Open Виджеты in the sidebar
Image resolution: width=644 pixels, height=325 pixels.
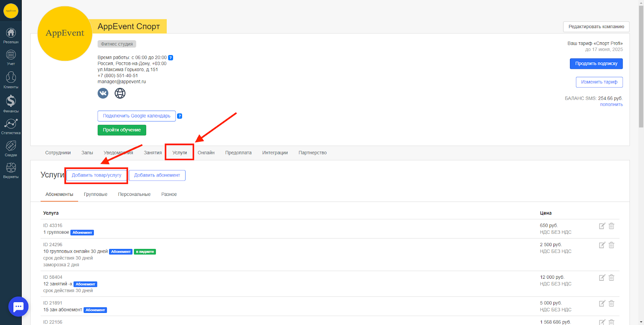click(11, 170)
